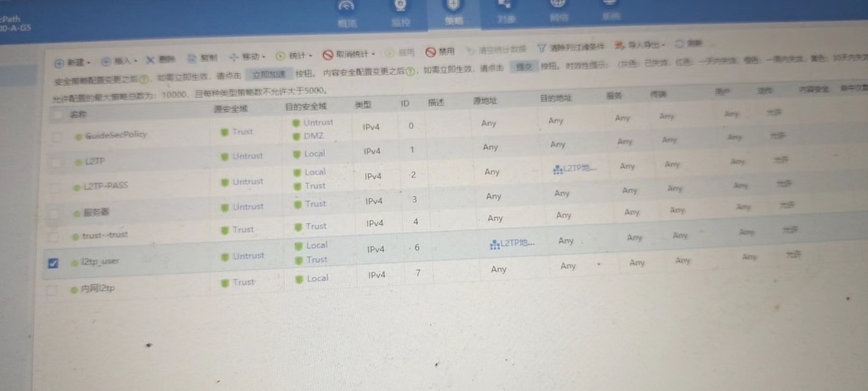Click green status dot of GuideSecPolicy policy
868x391 pixels.
79,137
